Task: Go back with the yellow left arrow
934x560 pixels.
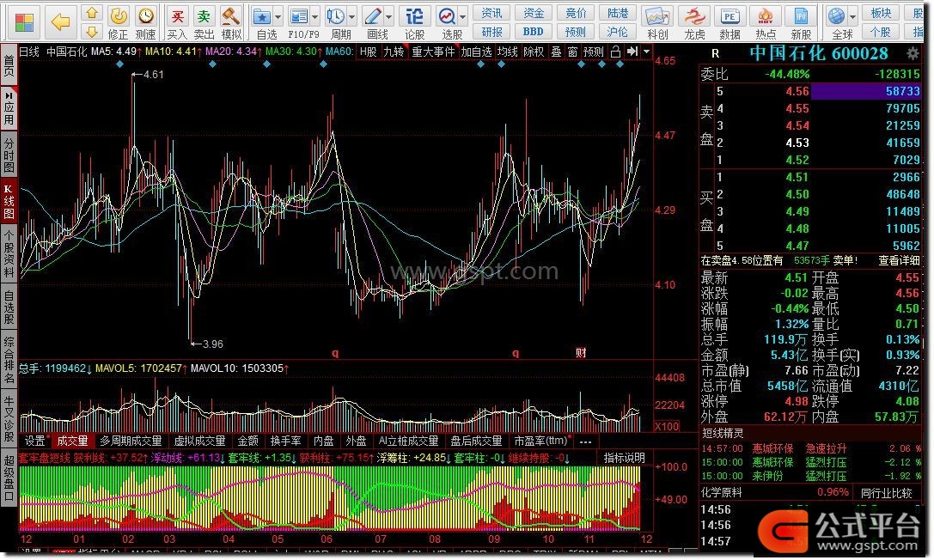Action: [61, 22]
